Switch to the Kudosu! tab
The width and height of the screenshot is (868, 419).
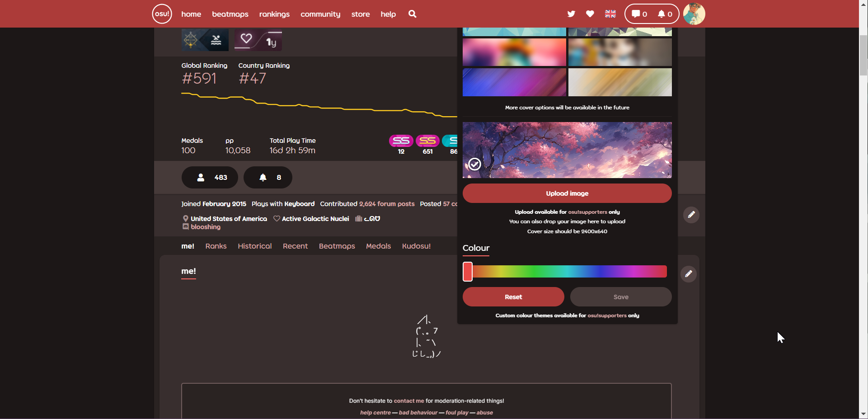coord(416,246)
